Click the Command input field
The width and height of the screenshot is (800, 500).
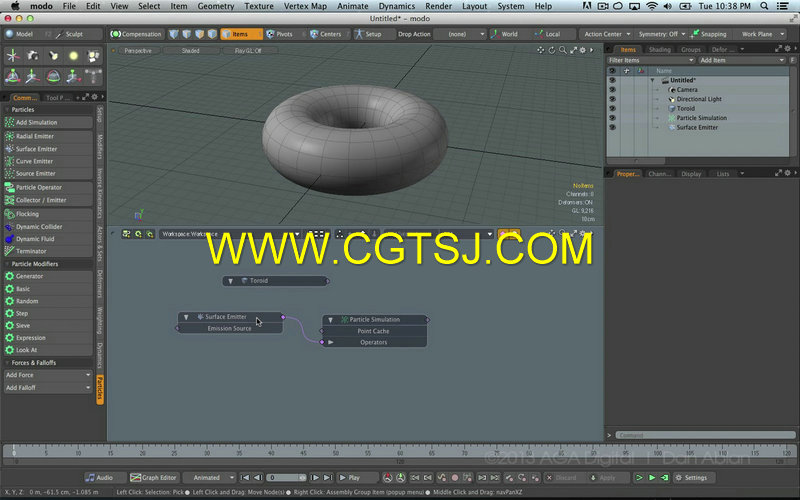706,435
